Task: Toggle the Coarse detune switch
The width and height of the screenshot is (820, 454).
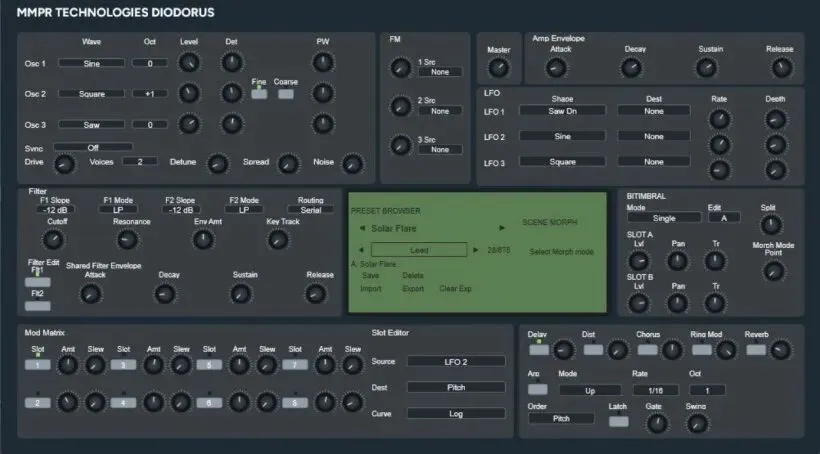Action: pyautogui.click(x=286, y=94)
